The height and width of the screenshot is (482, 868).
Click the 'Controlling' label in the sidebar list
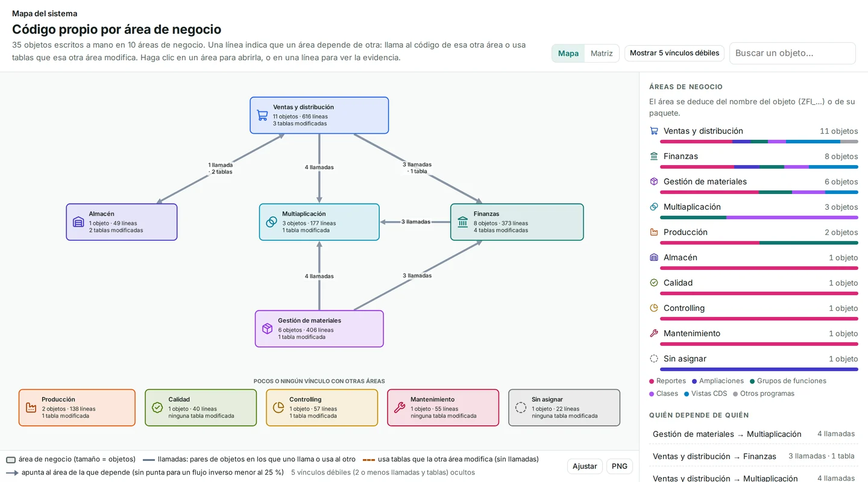pyautogui.click(x=684, y=308)
